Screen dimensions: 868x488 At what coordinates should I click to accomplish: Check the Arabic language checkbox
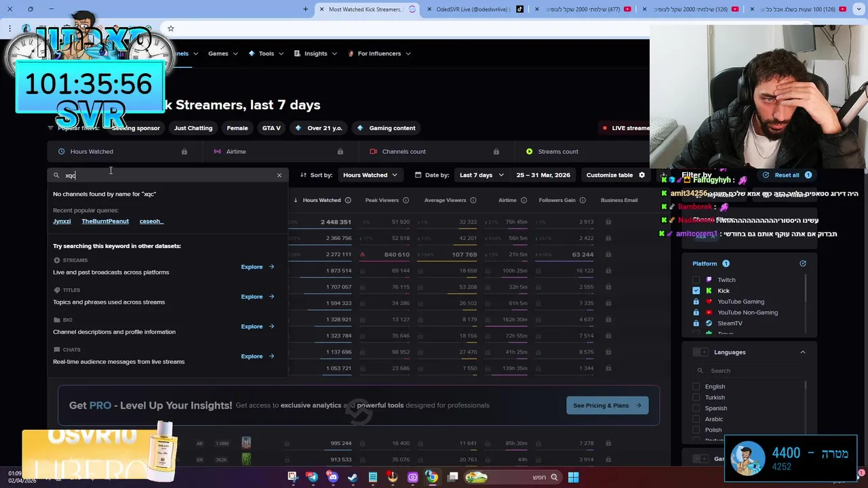(696, 419)
